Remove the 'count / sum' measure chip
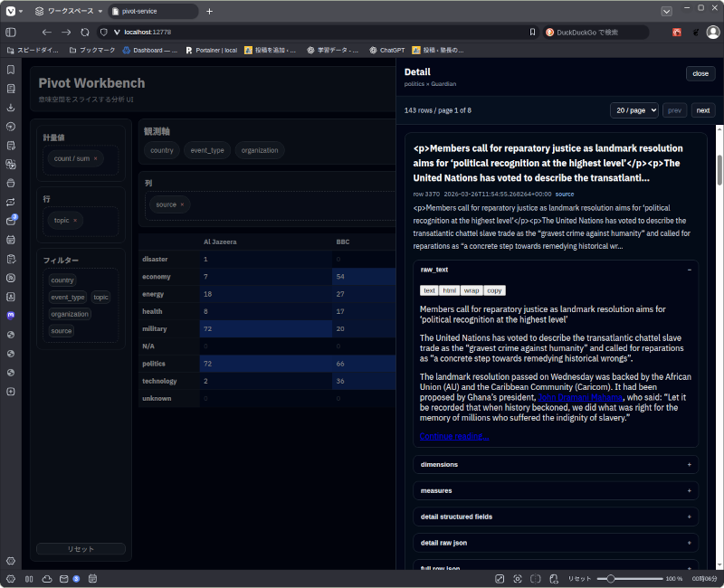The height and width of the screenshot is (588, 724). click(x=95, y=158)
